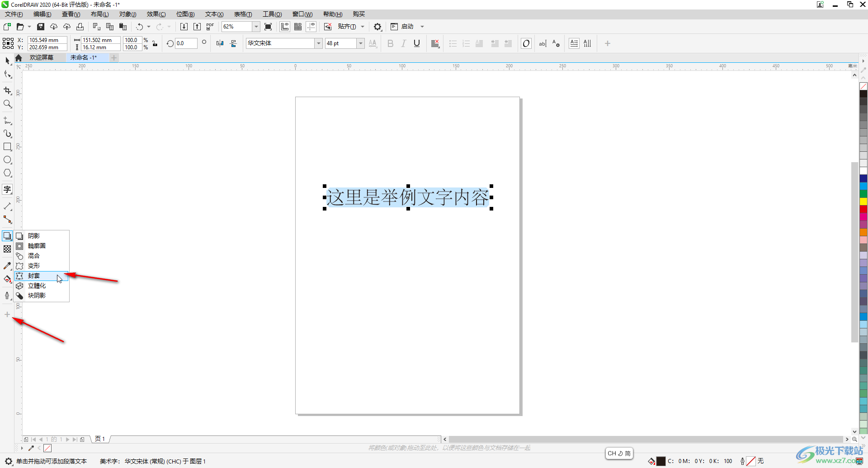This screenshot has width=868, height=468.
Task: Click the red color swatch
Action: point(863,209)
